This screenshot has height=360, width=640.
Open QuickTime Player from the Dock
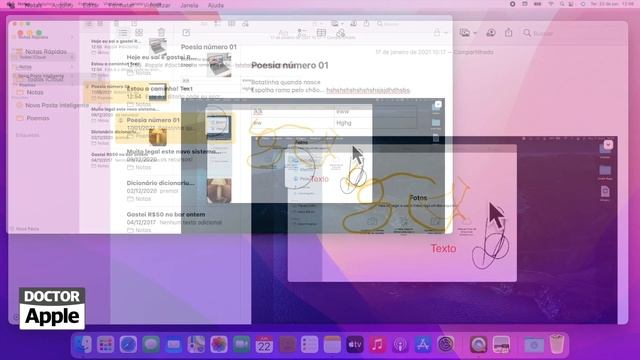click(x=478, y=345)
